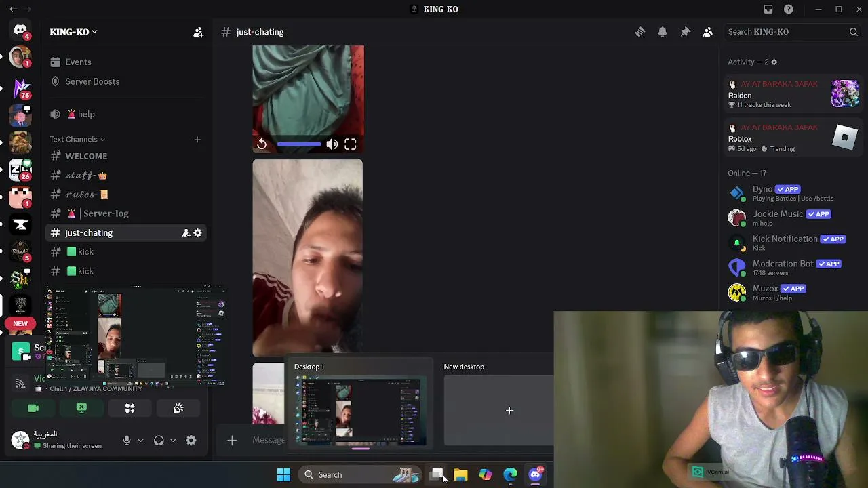This screenshot has width=868, height=488.
Task: Open Activity settings gear icon
Action: tap(774, 62)
